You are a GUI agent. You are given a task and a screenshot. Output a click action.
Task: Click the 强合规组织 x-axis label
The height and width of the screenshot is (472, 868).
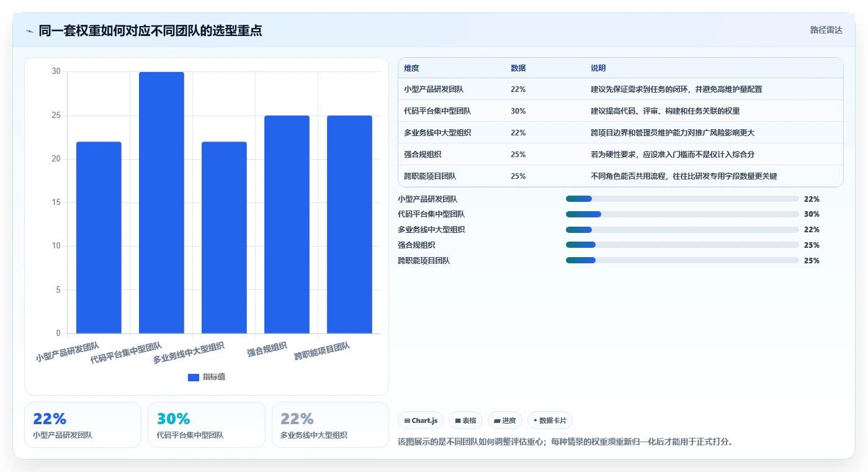(267, 350)
